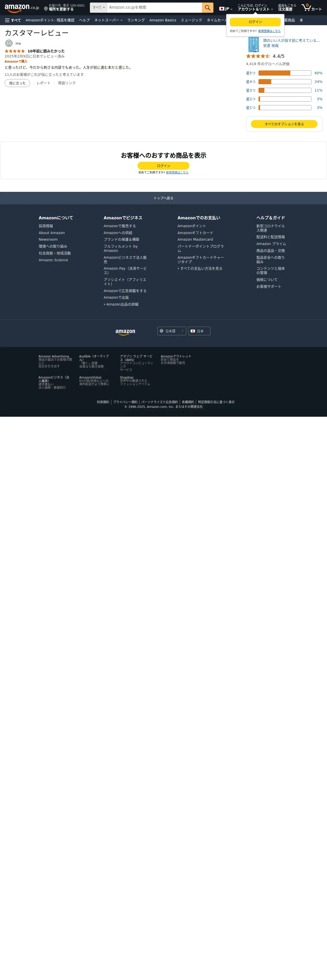Click the book cover thumbnail
Image resolution: width=327 pixels, height=980 pixels.
[x=254, y=45]
